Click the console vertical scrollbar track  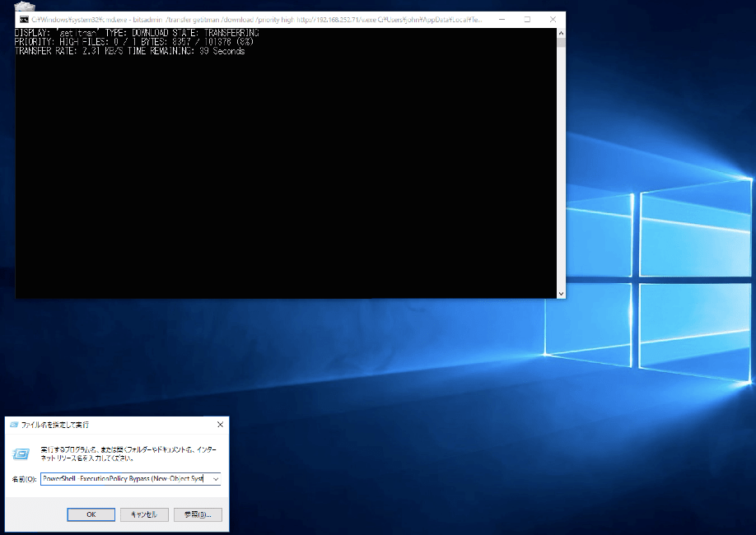(561, 165)
